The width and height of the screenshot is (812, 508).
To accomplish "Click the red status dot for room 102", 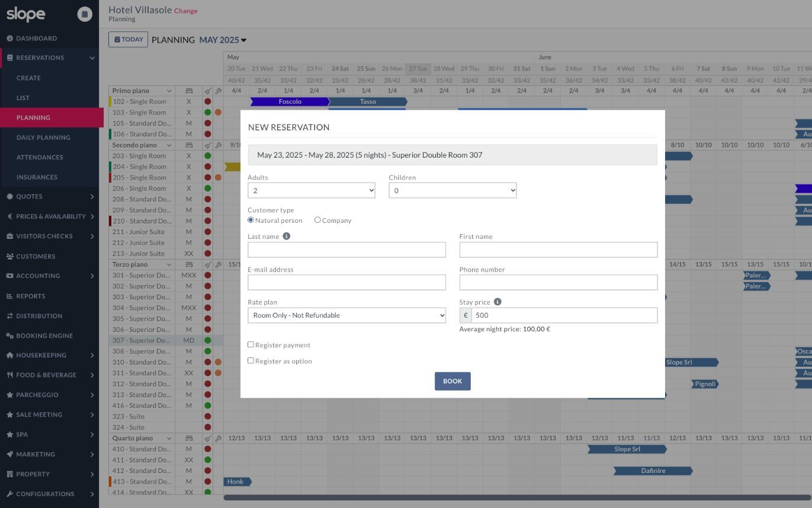I will pyautogui.click(x=208, y=102).
